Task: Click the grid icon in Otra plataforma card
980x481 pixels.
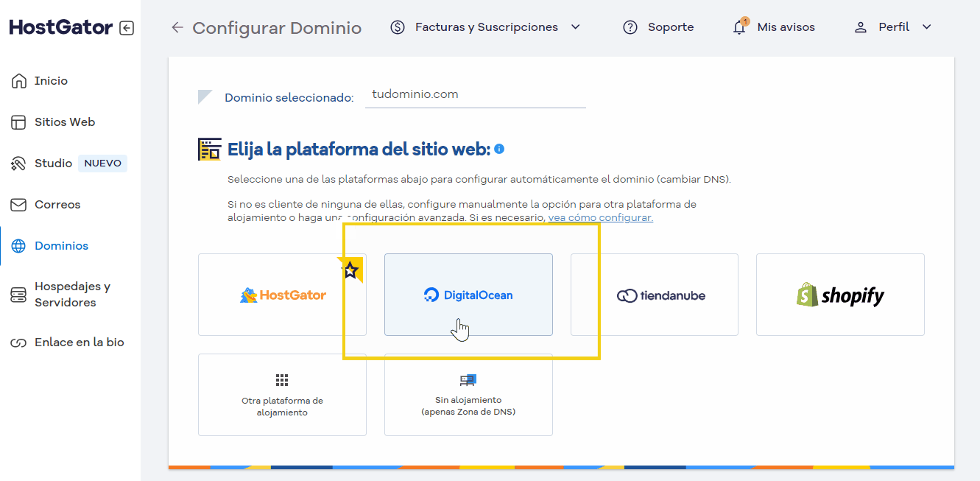Action: 282,380
